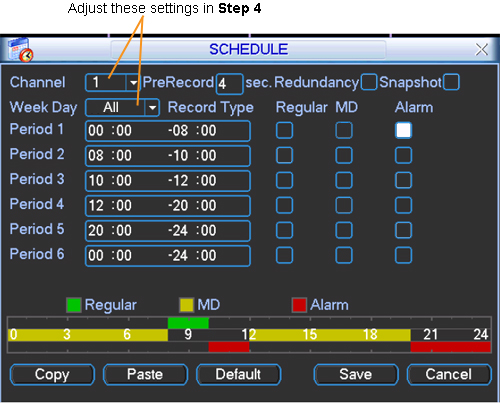500x403 pixels.
Task: Save the schedule settings
Action: point(356,374)
